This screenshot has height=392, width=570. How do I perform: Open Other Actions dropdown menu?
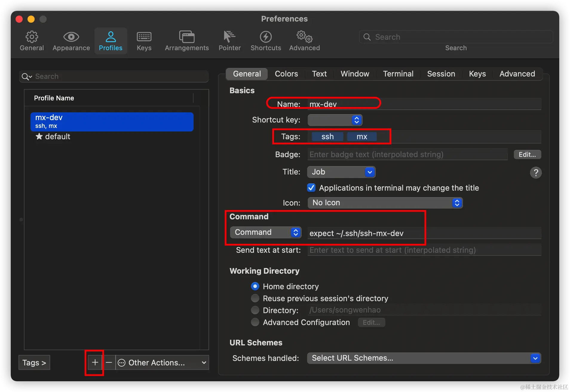coord(162,362)
